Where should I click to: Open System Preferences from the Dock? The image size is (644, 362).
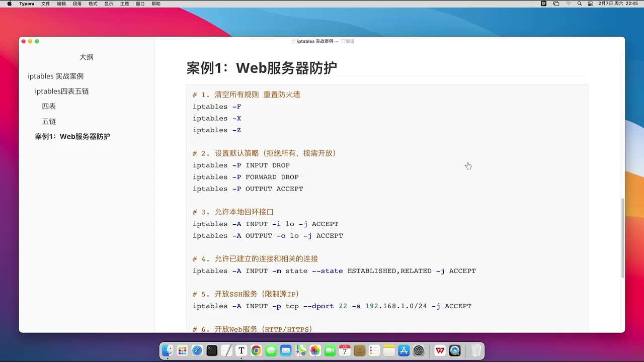[x=419, y=350]
